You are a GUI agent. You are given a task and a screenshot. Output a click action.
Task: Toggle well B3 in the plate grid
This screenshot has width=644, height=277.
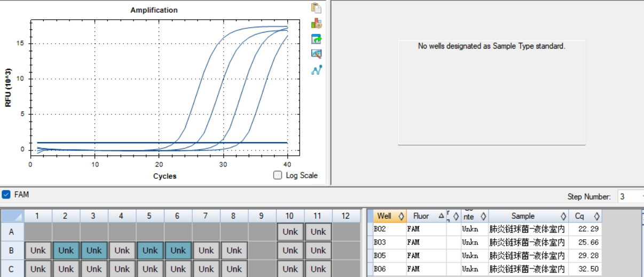(94, 250)
